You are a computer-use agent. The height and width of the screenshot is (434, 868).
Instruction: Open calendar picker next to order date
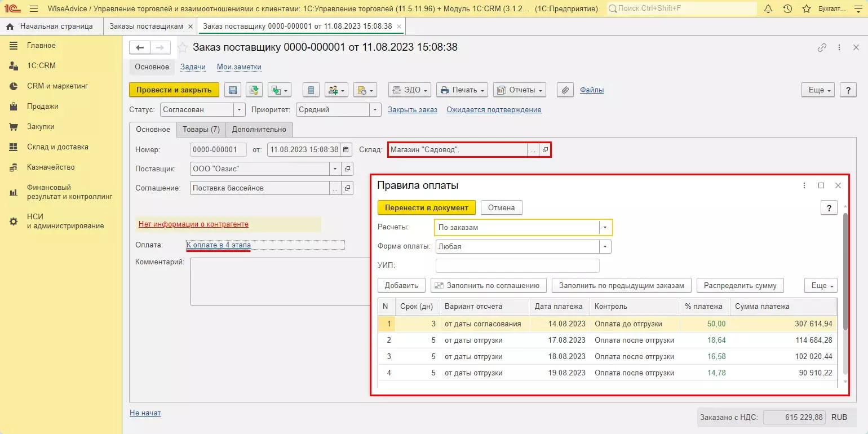346,150
